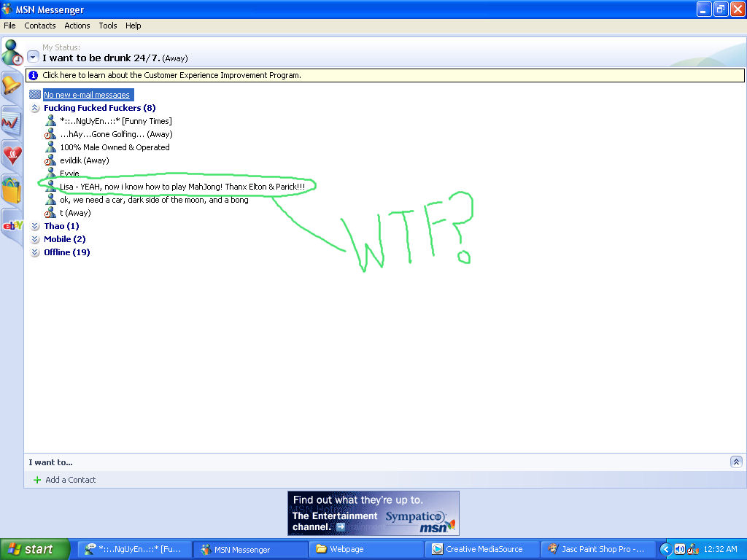Screen dimensions: 747x560
Task: Click my display picture status icon
Action: (x=12, y=52)
